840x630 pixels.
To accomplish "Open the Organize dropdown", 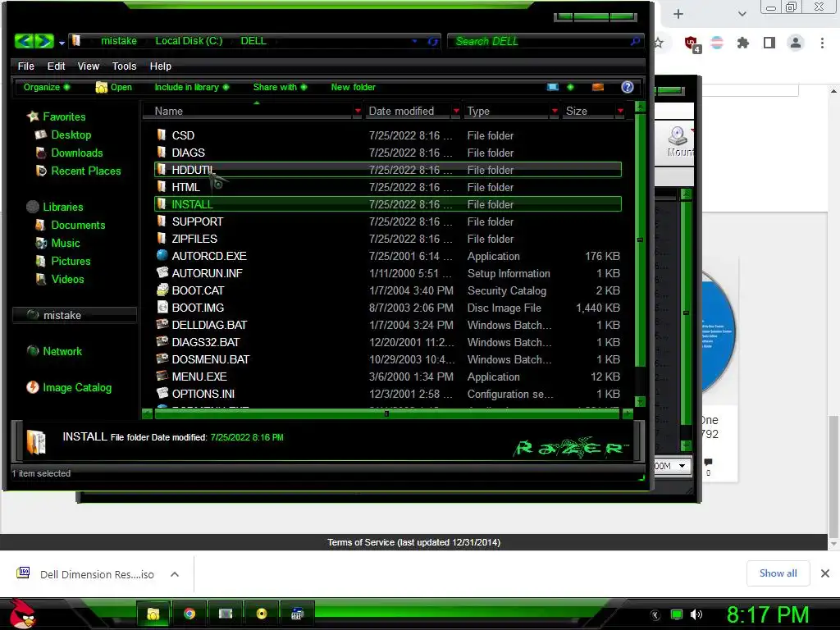I will pyautogui.click(x=47, y=87).
